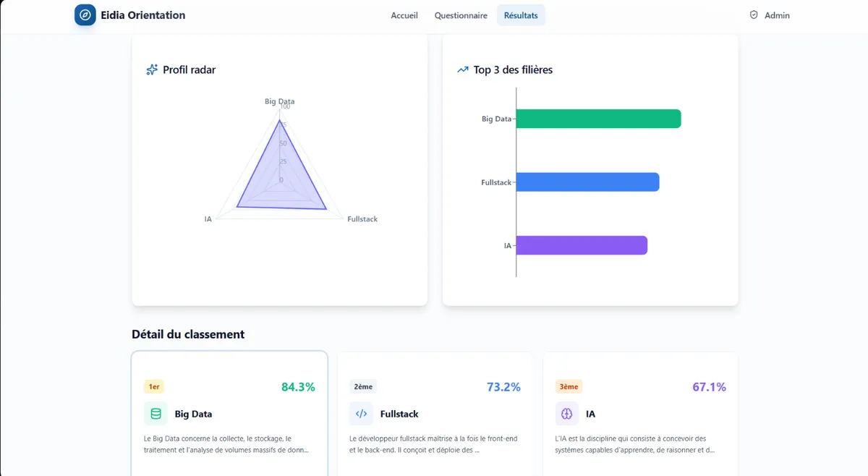The image size is (868, 476).
Task: Click the IA card description text
Action: click(x=634, y=444)
